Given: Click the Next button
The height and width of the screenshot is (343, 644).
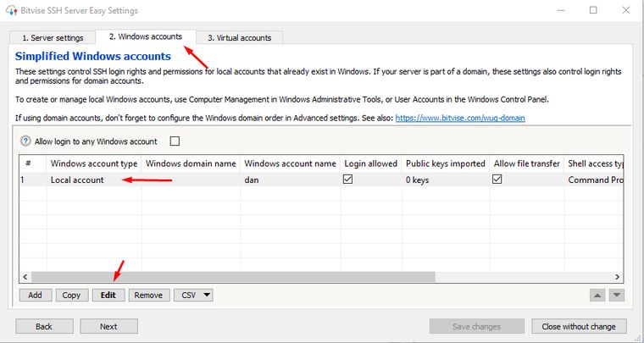Looking at the screenshot, I should point(108,327).
